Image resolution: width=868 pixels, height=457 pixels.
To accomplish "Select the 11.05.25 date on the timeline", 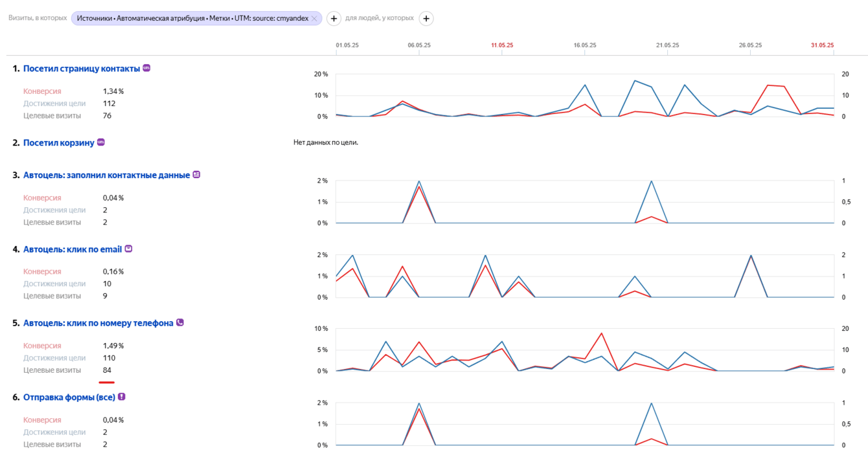I will 502,45.
